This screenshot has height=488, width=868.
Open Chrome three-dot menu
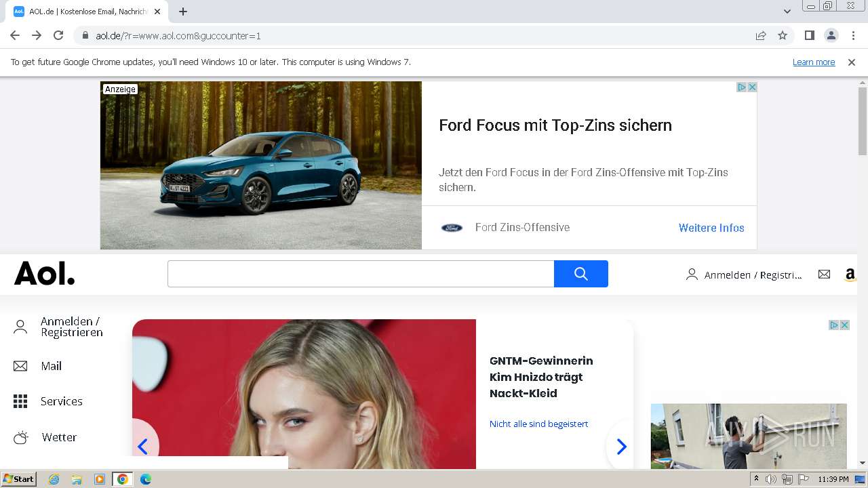853,35
